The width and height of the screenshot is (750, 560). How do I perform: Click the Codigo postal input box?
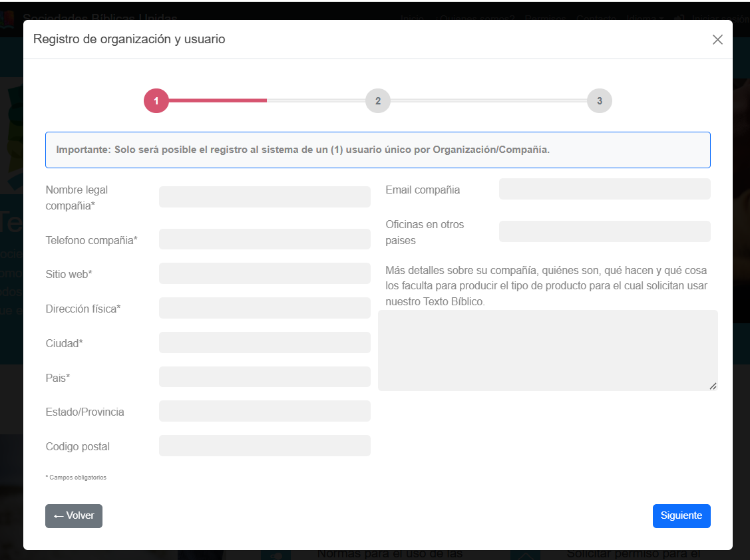(264, 446)
